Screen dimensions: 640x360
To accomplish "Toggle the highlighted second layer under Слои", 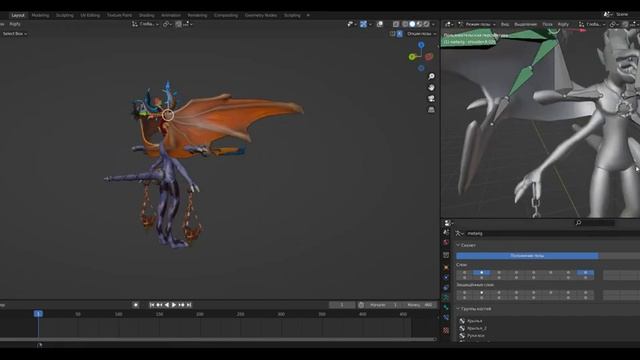I will click(481, 272).
